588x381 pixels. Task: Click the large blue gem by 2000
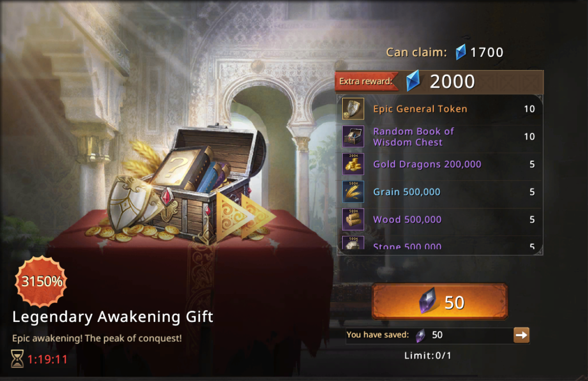413,81
